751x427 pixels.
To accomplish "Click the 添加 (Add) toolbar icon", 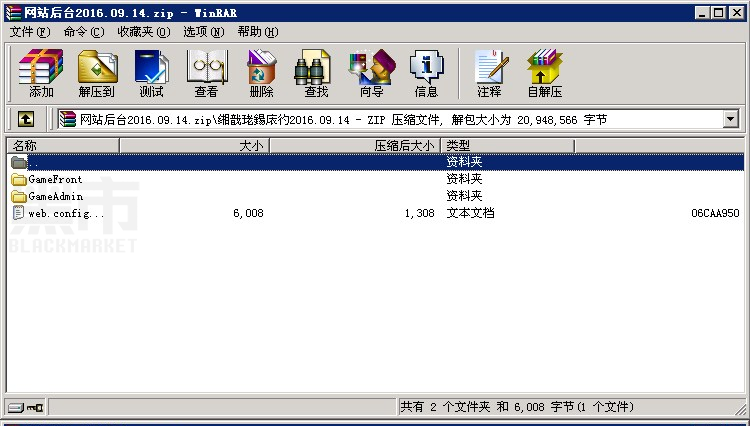I will point(41,73).
